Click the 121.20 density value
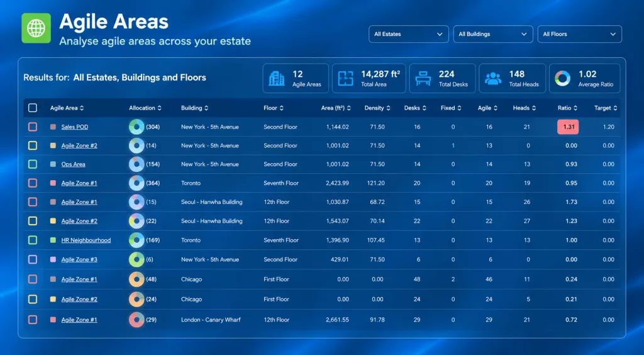This screenshot has width=644, height=355. pyautogui.click(x=376, y=183)
